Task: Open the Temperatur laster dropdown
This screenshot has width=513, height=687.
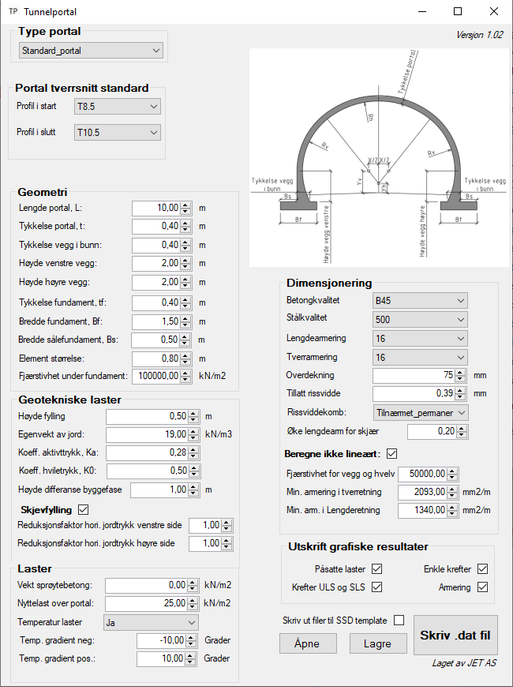Action: coord(151,622)
